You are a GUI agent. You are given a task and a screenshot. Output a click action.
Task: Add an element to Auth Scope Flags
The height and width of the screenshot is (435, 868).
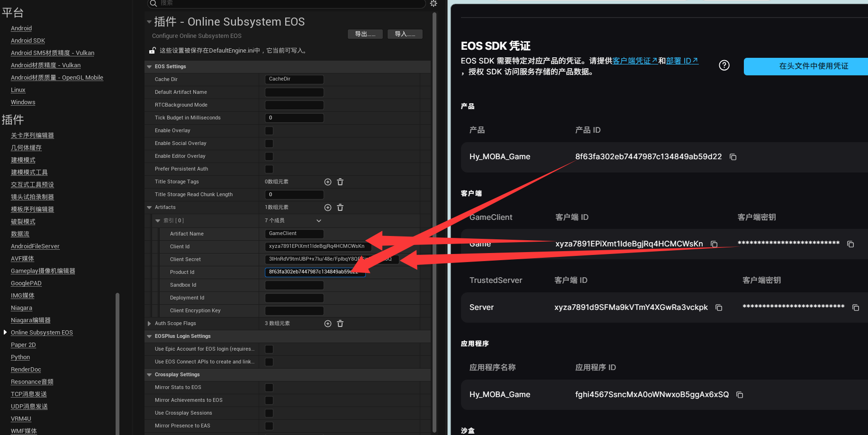327,324
